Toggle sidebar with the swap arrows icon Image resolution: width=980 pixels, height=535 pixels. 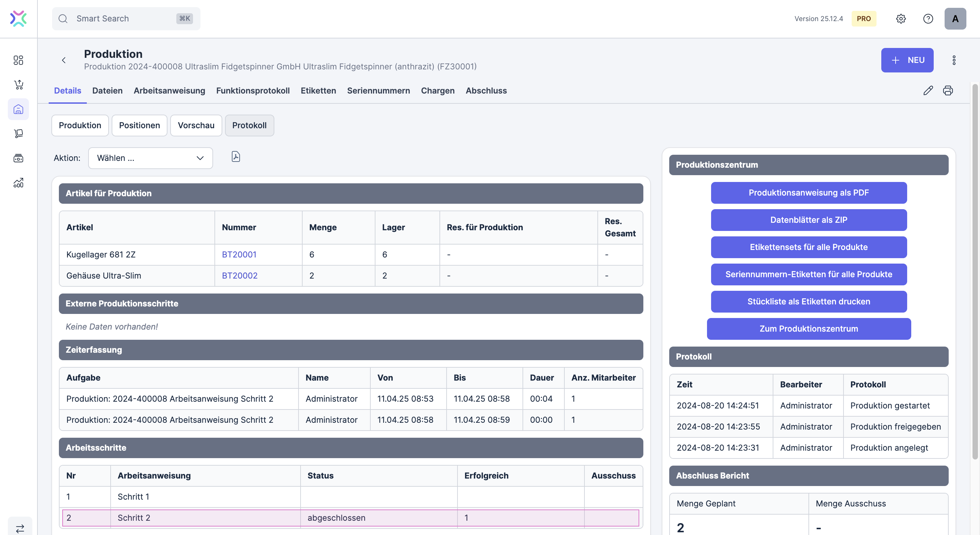pos(20,528)
